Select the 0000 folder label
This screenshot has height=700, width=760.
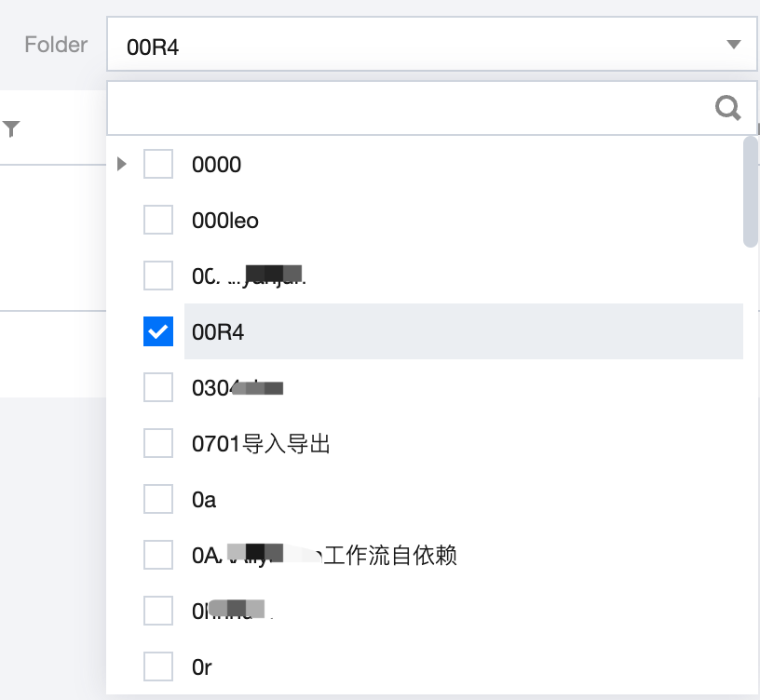[216, 165]
